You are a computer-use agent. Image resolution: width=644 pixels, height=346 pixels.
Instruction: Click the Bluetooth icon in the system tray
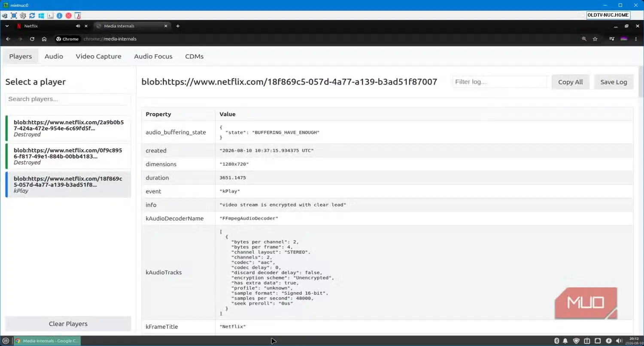point(557,341)
